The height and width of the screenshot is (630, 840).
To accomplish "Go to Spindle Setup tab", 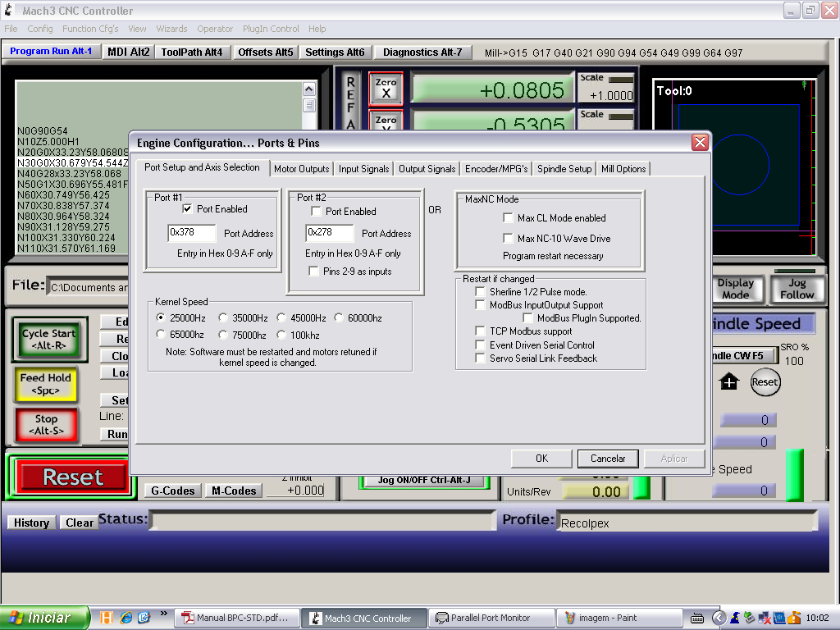I will [564, 169].
